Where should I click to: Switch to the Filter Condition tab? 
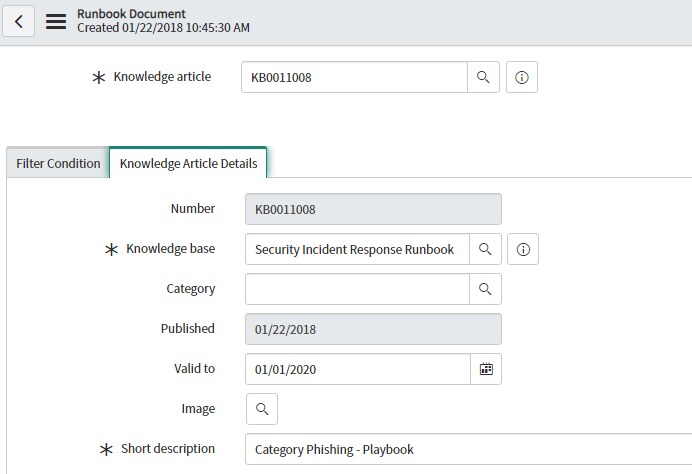[x=58, y=163]
